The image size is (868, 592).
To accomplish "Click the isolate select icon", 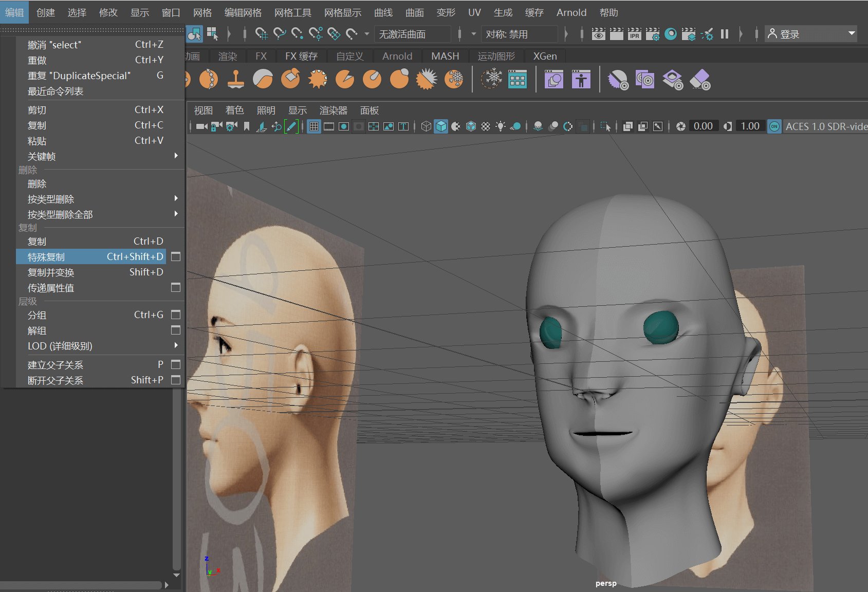I will [x=606, y=126].
